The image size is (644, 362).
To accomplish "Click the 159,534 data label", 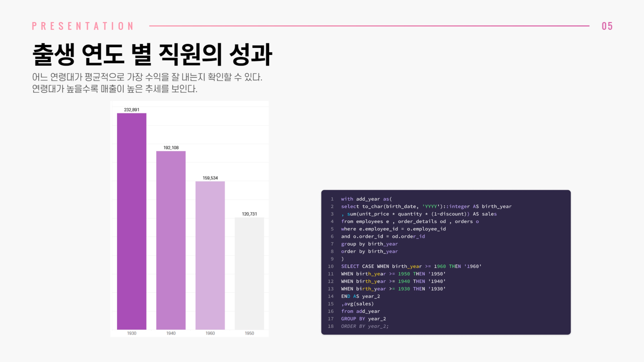I will [x=210, y=178].
